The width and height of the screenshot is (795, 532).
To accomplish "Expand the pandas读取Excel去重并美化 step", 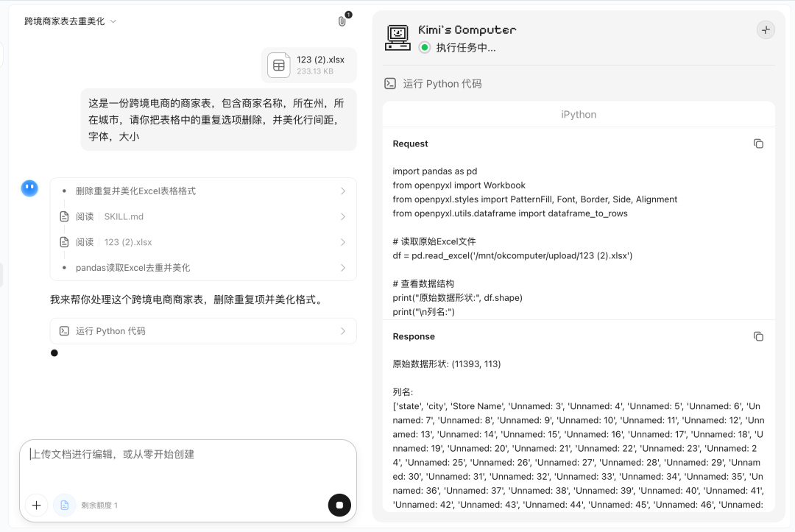I will point(203,268).
